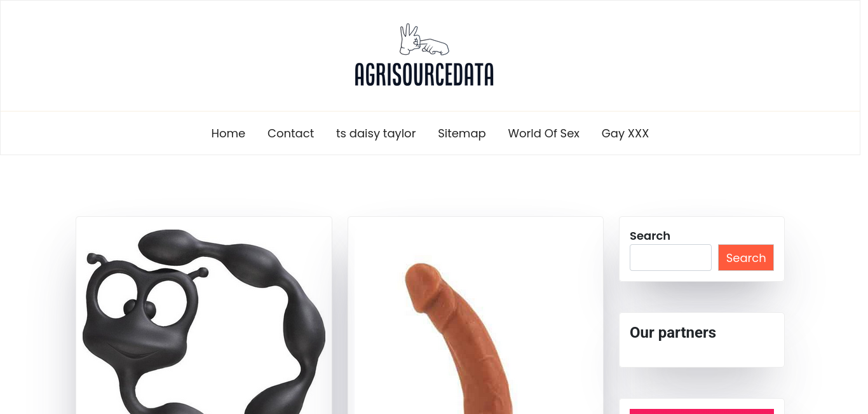Screen dimensions: 868x414
Task: Focus the Search text field
Action: pyautogui.click(x=670, y=258)
